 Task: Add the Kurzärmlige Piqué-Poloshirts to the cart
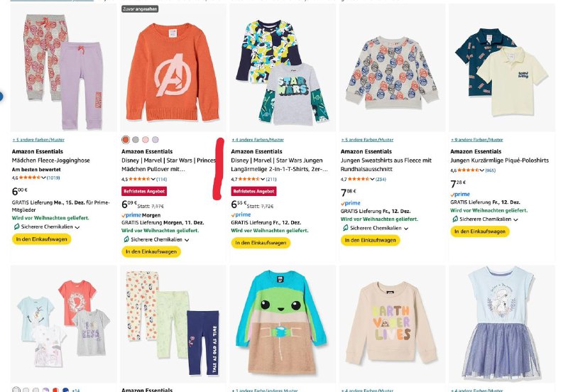click(x=479, y=232)
